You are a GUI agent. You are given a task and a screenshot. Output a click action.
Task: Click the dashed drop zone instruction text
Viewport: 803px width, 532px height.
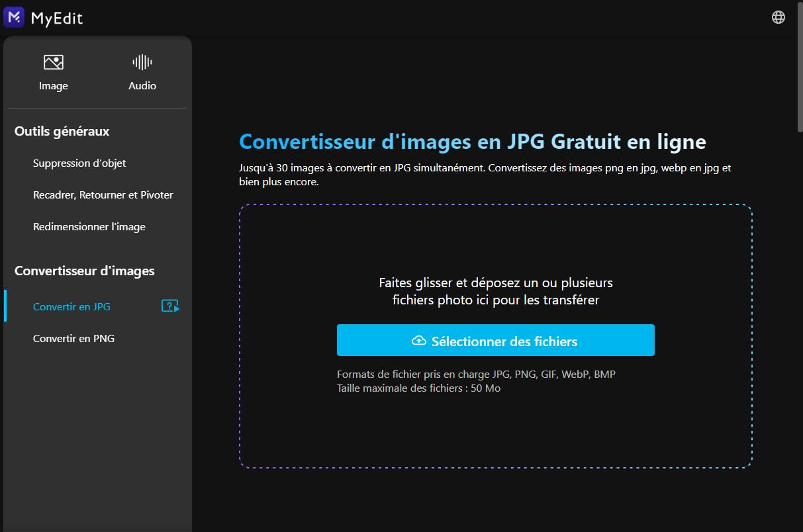click(x=496, y=291)
